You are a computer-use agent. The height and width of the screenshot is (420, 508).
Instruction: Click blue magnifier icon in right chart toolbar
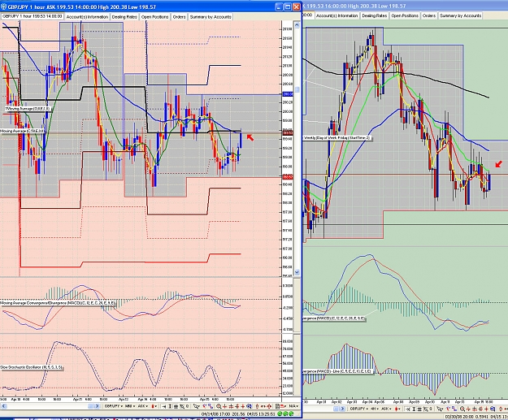pyautogui.click(x=493, y=409)
